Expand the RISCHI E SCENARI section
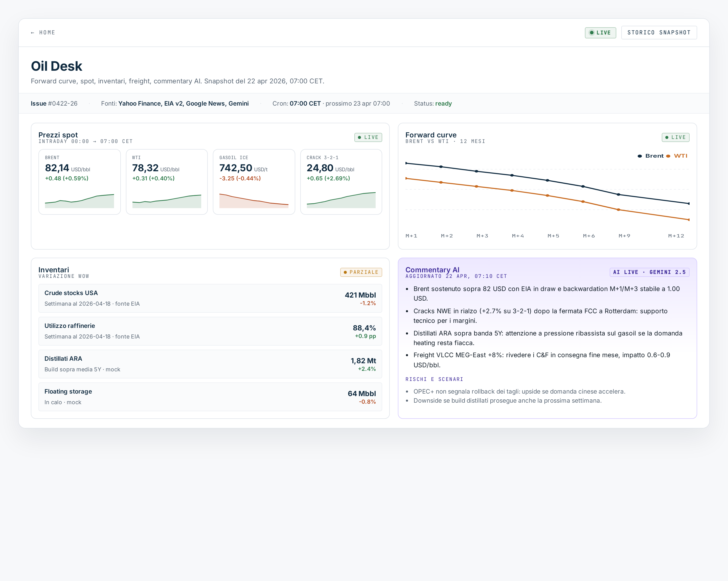The image size is (728, 581). click(434, 379)
